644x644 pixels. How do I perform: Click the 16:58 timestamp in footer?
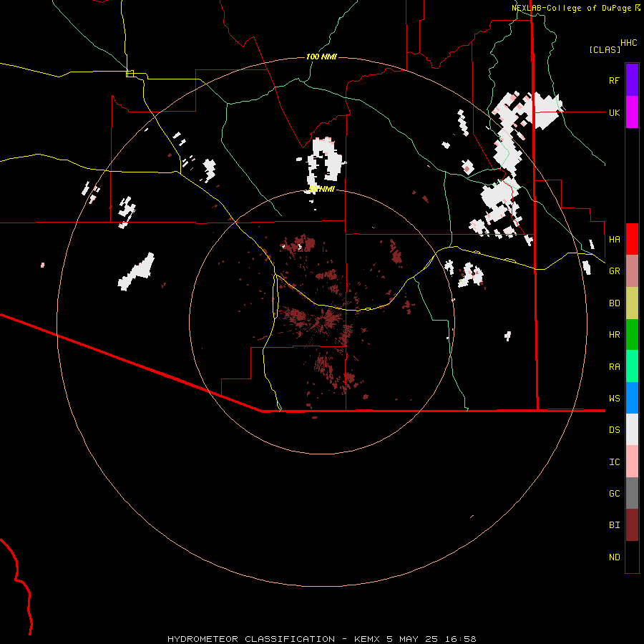pyautogui.click(x=461, y=639)
